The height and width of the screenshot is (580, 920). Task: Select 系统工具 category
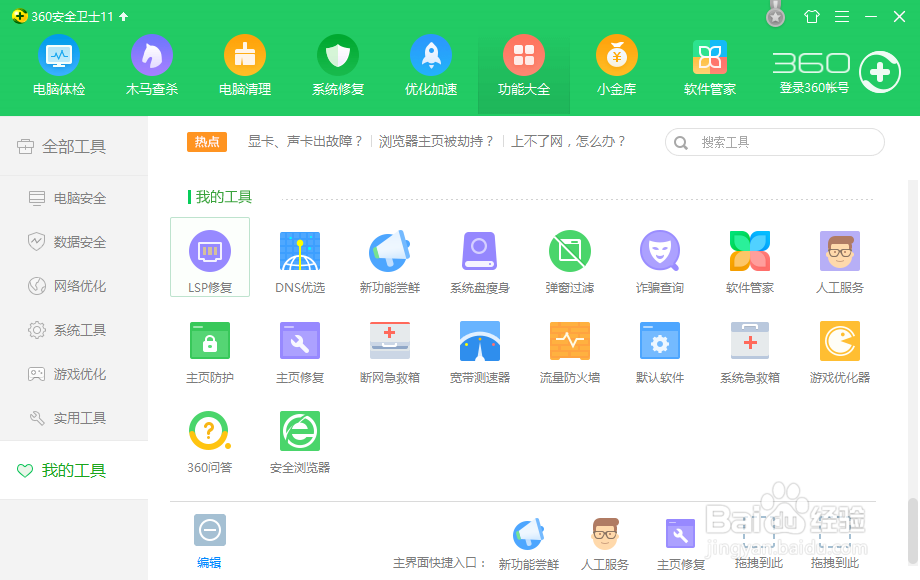click(x=74, y=330)
